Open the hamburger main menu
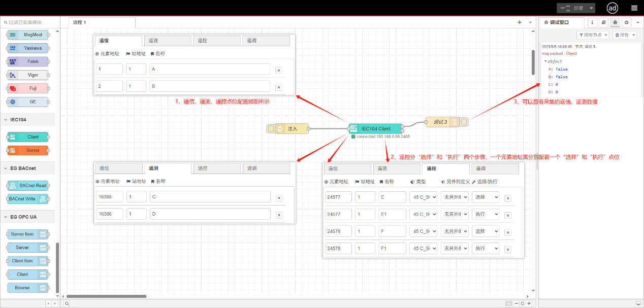 634,8
